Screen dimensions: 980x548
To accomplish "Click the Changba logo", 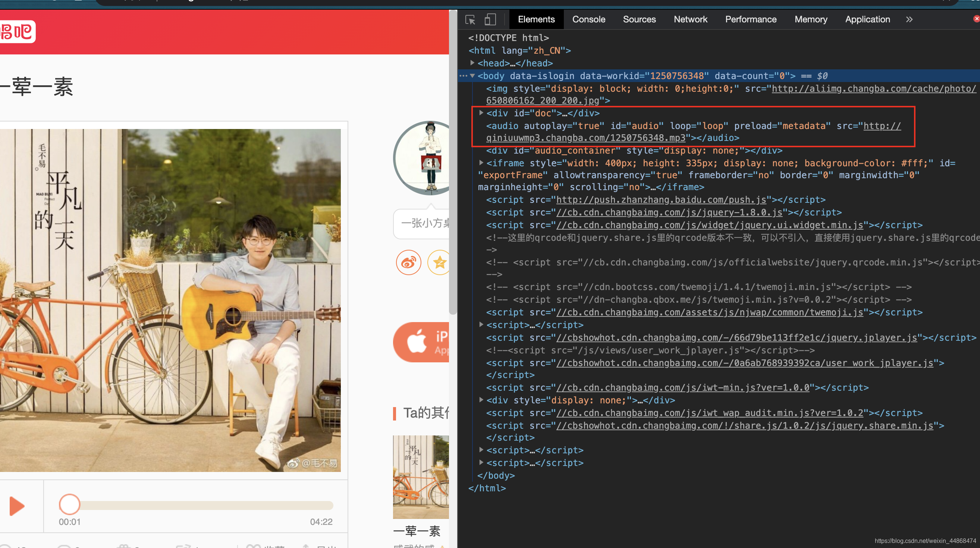I will pyautogui.click(x=17, y=32).
